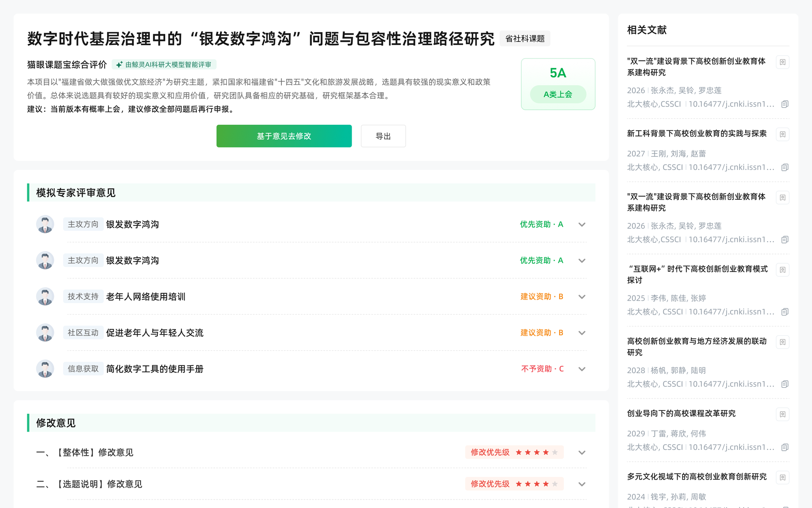Click 猫眼课题宝综合评价 heading
Viewport: 812px width, 508px height.
tap(67, 65)
